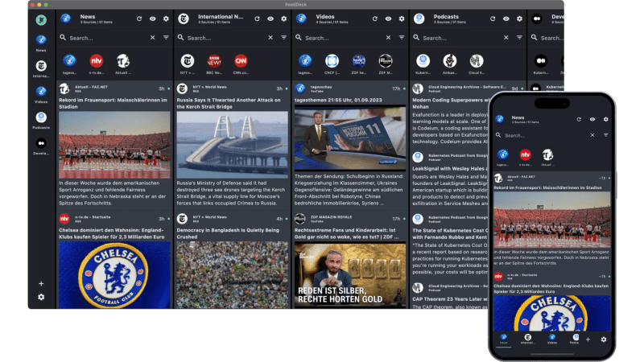Viewport: 644px width, 362px height.
Task: Open Videos column settings gear
Action: 402,19
